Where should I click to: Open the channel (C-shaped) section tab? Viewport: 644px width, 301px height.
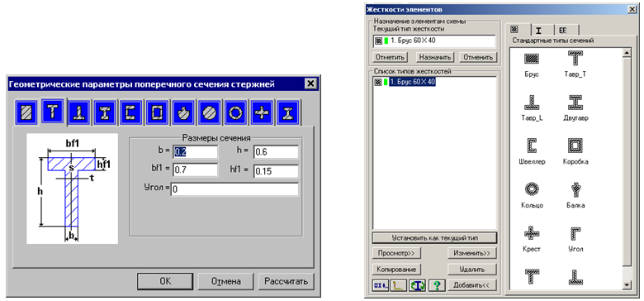click(x=132, y=112)
